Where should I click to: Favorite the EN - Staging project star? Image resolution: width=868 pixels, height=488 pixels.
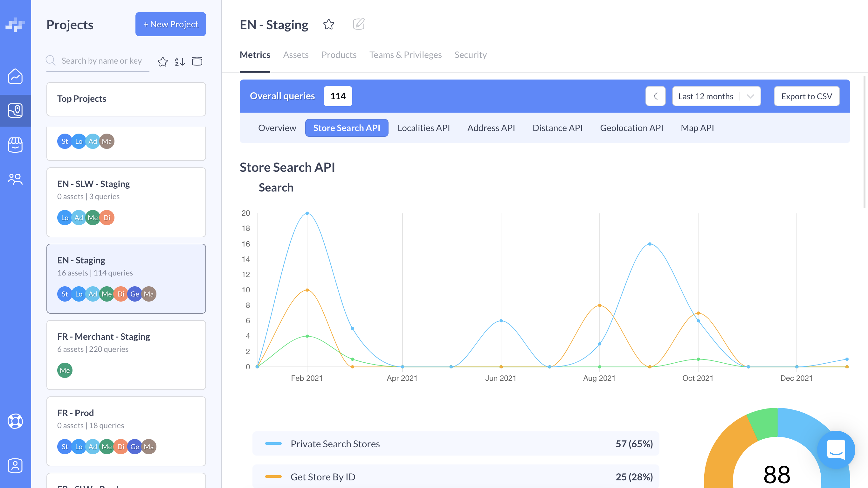coord(328,24)
